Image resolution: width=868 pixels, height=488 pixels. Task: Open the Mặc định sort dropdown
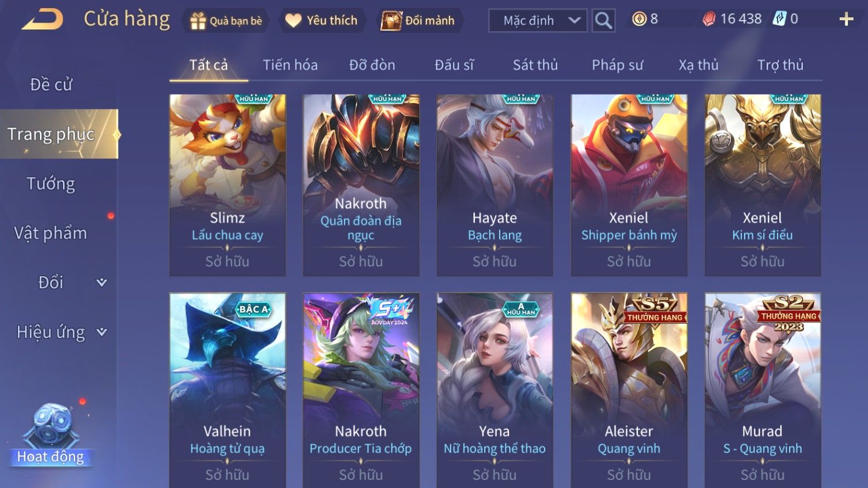tap(538, 21)
